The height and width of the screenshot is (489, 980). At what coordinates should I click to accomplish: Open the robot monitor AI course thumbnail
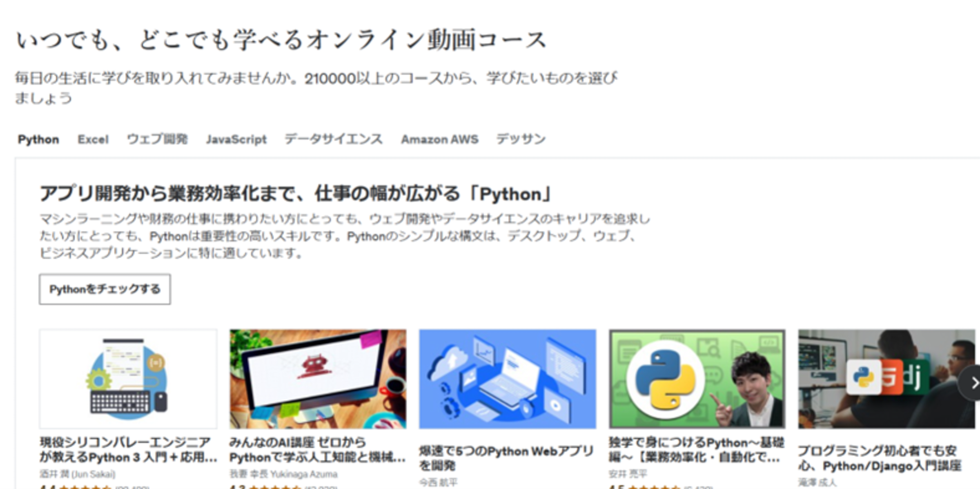pyautogui.click(x=318, y=379)
